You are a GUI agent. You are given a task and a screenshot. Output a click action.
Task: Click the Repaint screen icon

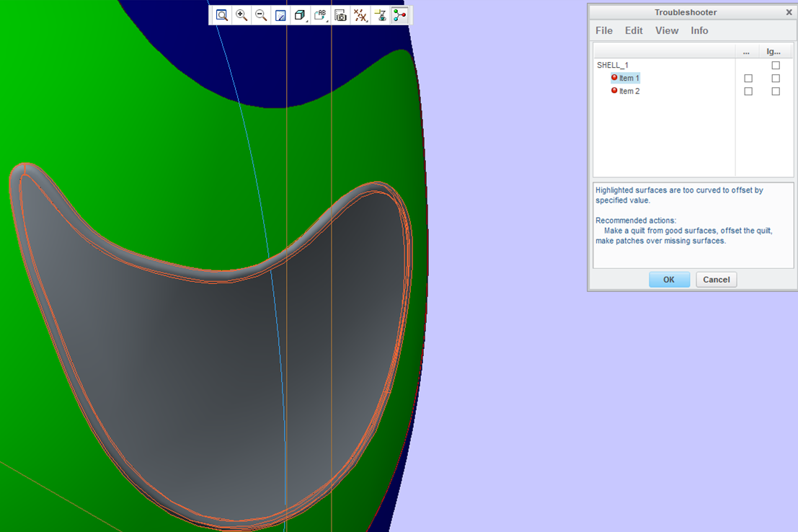click(x=280, y=15)
